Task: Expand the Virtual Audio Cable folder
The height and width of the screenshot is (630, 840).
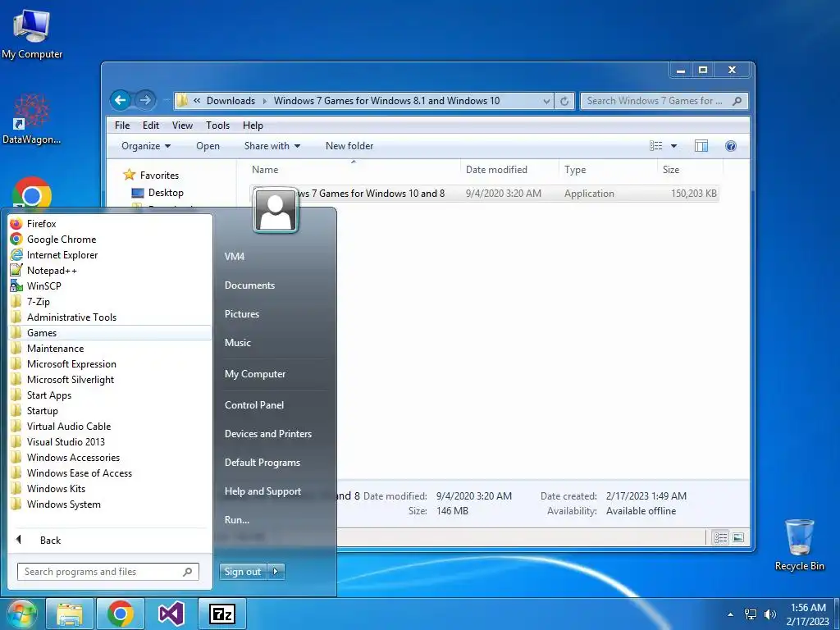Action: 110,426
